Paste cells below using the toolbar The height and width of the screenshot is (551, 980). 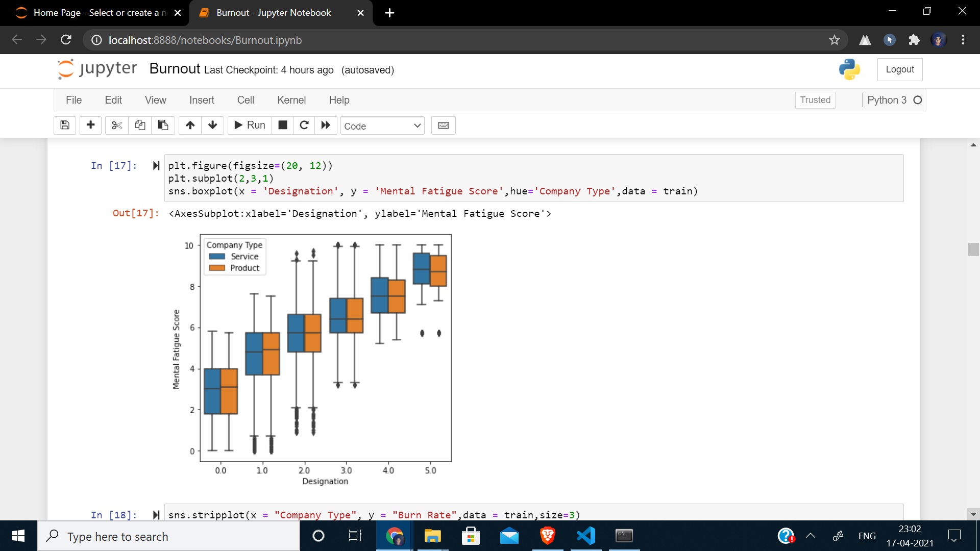[x=163, y=126]
